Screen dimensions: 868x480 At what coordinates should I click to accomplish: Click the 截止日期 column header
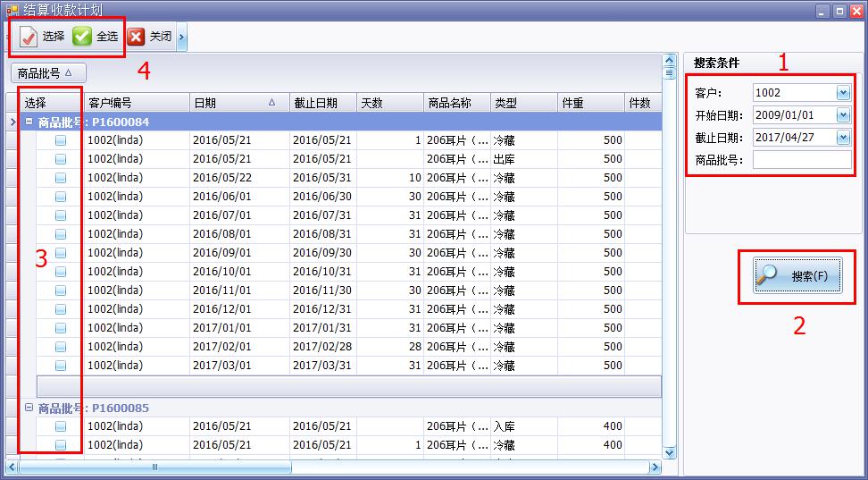(321, 103)
